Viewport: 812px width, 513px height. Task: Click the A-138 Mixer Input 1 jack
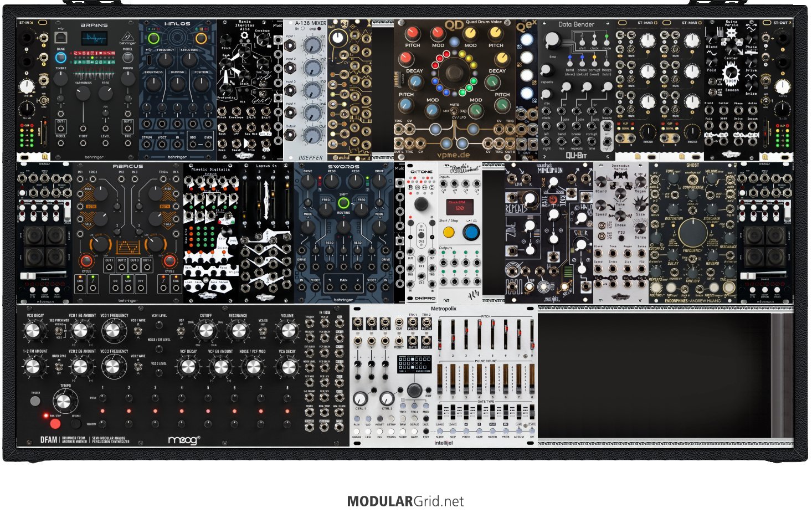tap(291, 46)
